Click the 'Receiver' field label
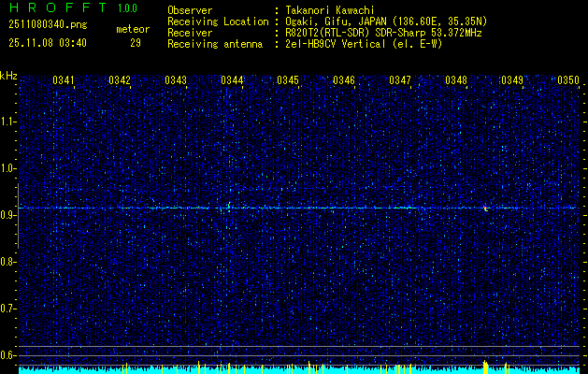 point(190,33)
